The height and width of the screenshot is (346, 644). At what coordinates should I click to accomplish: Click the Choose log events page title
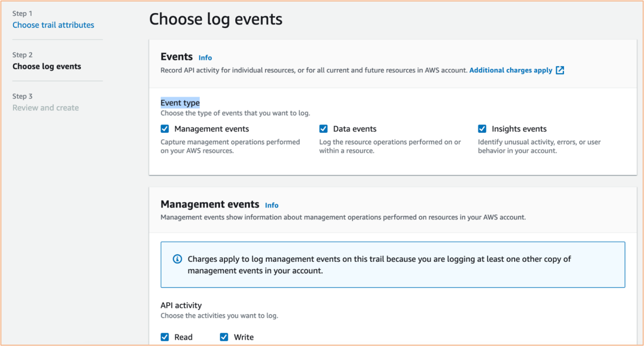tap(215, 19)
